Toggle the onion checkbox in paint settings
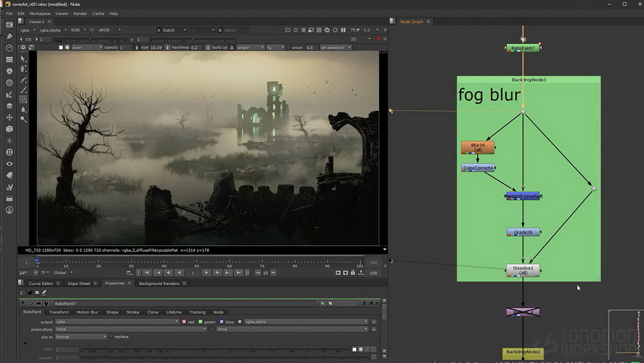644x363 pixels. coord(289,47)
